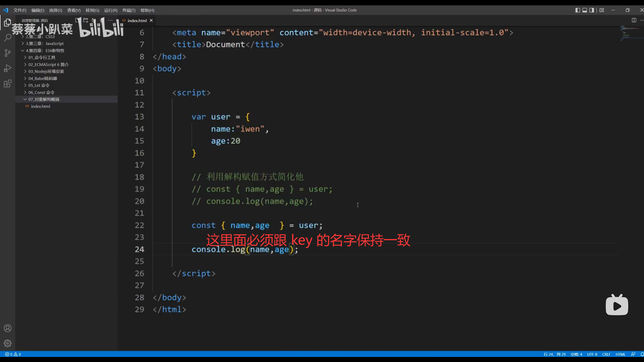Open the Extensions view icon

tap(7, 83)
